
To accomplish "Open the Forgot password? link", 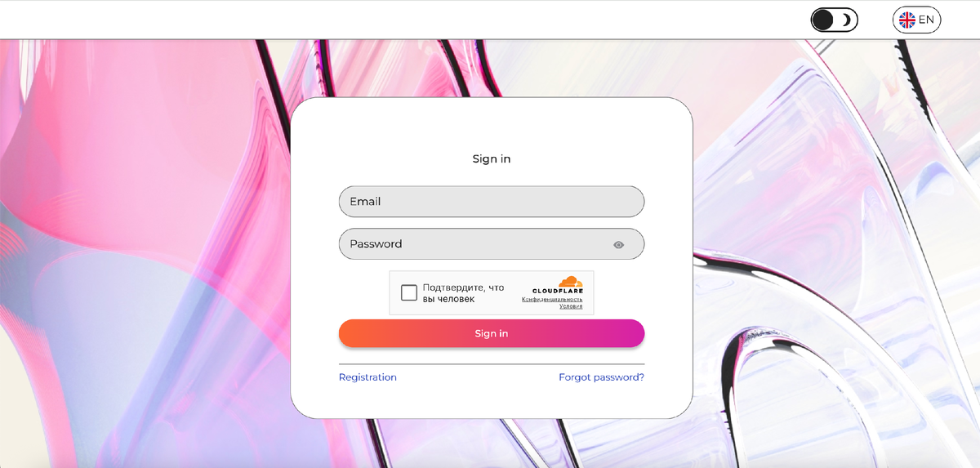I will [x=601, y=377].
